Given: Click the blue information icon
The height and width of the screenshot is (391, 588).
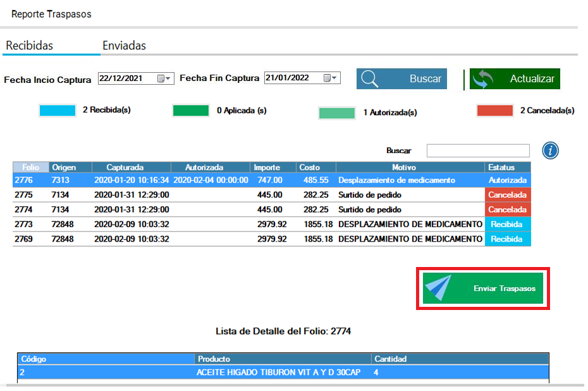Looking at the screenshot, I should (x=551, y=151).
